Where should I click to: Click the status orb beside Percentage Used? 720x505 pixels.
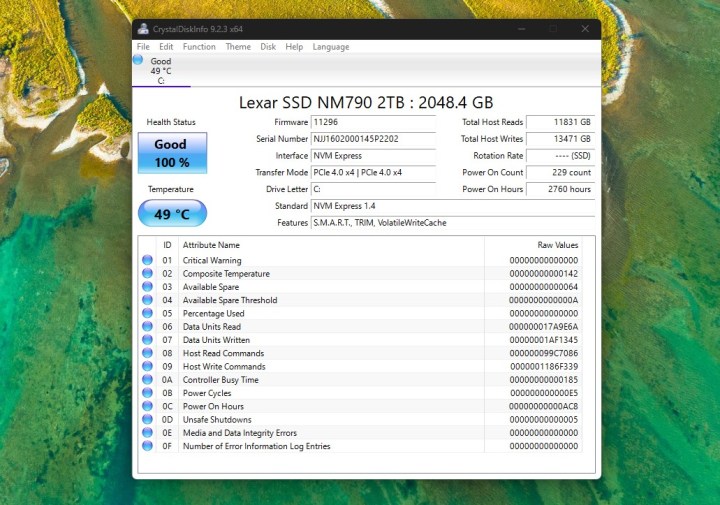point(148,314)
